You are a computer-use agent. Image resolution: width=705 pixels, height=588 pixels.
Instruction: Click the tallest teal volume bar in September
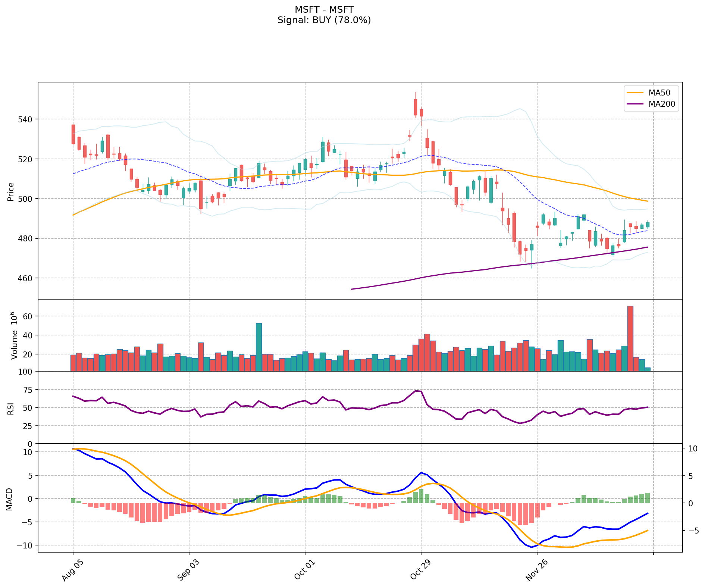tap(258, 347)
